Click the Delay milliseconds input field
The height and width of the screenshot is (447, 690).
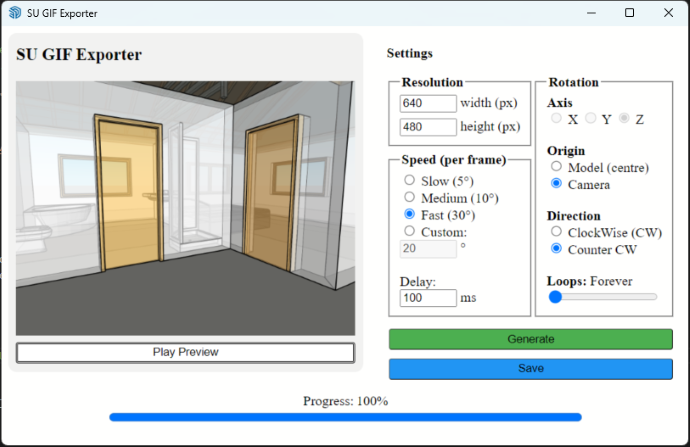click(x=428, y=298)
